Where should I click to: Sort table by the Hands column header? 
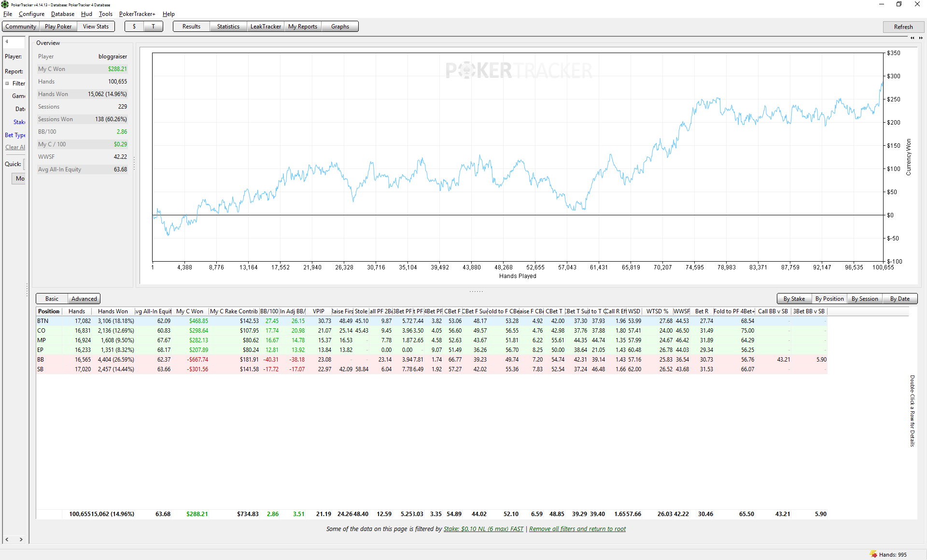click(77, 311)
